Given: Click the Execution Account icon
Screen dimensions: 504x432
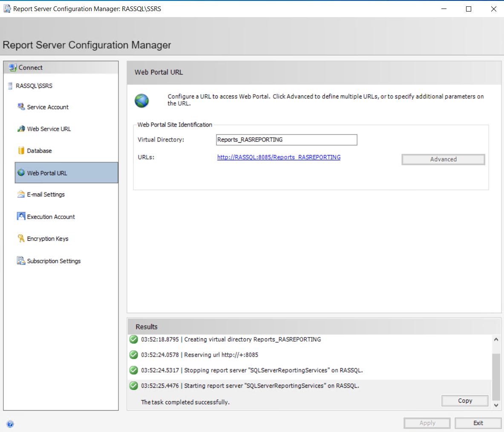Looking at the screenshot, I should 21,216.
